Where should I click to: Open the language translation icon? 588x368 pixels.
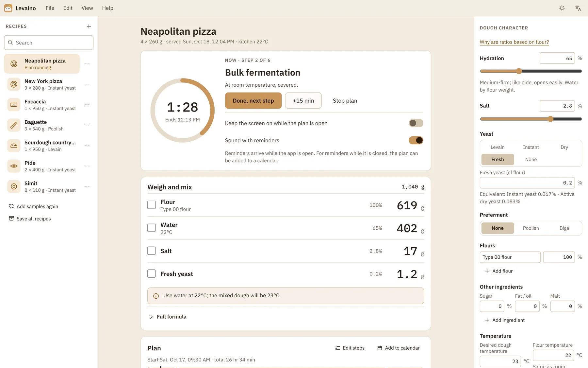pyautogui.click(x=578, y=8)
